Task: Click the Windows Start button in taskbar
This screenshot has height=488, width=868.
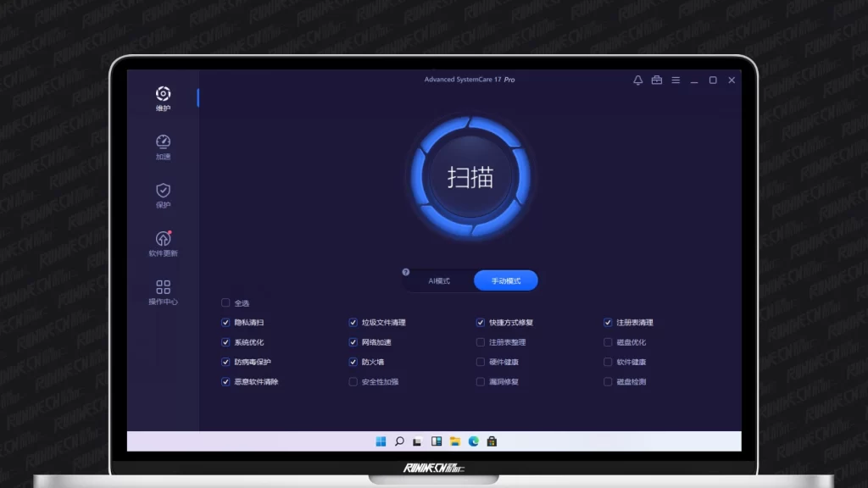Action: [x=381, y=441]
